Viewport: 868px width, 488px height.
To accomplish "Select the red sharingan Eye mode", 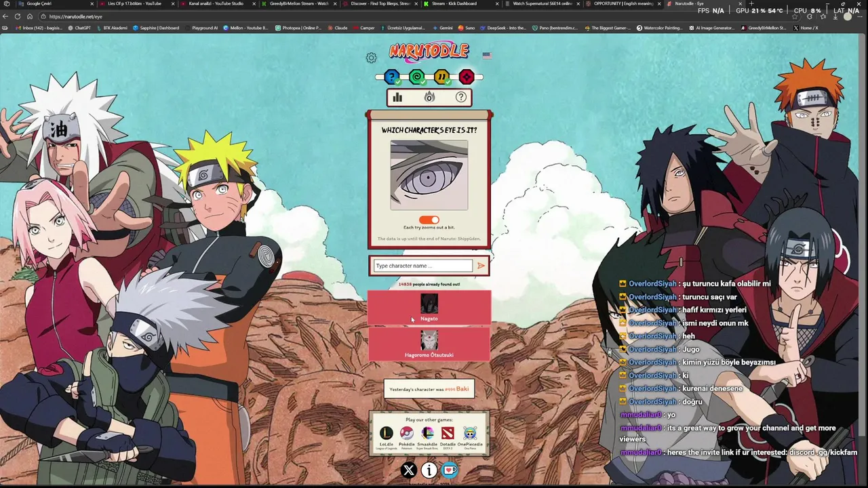I will (467, 77).
